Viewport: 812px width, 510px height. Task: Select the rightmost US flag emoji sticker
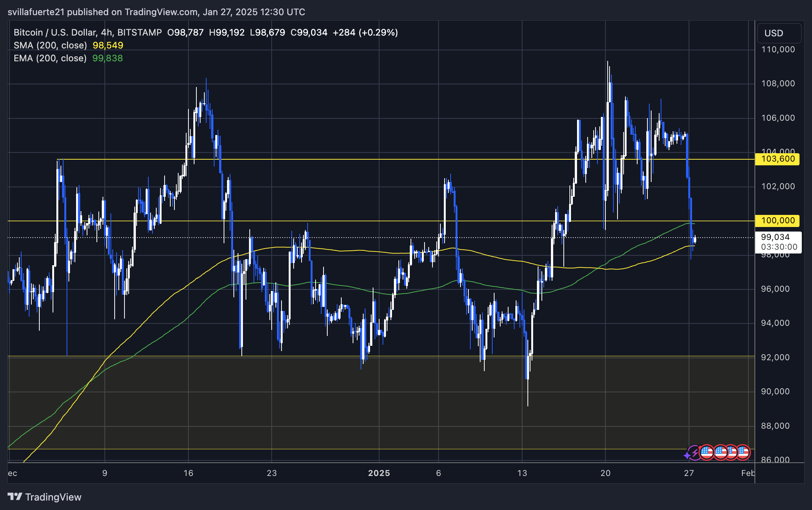[x=744, y=452]
